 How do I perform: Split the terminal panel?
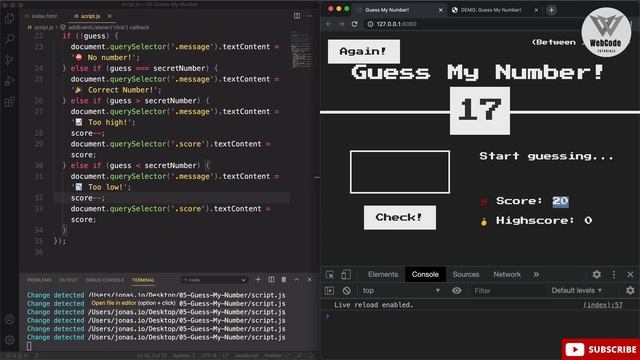tap(271, 280)
